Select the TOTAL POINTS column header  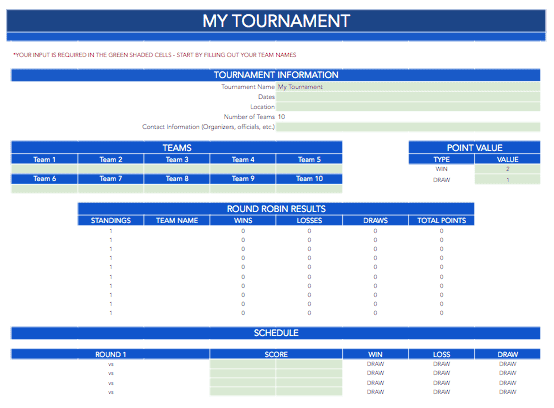(441, 220)
